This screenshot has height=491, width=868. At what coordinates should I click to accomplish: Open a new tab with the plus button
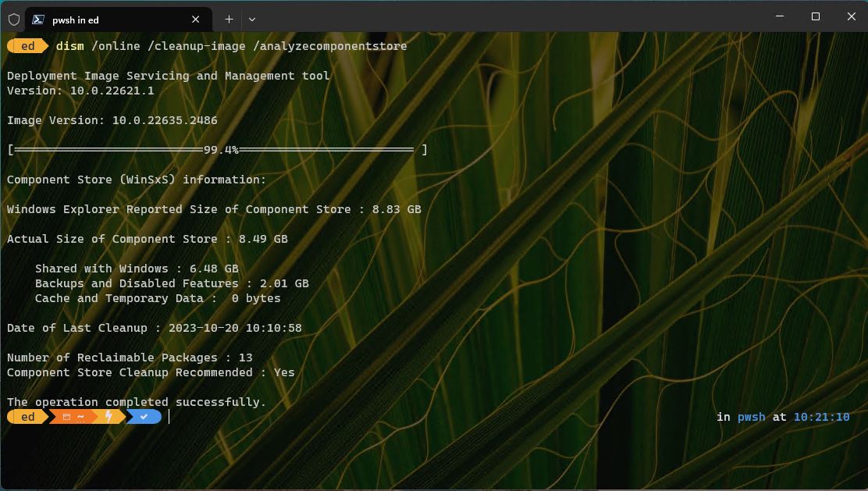click(x=229, y=19)
